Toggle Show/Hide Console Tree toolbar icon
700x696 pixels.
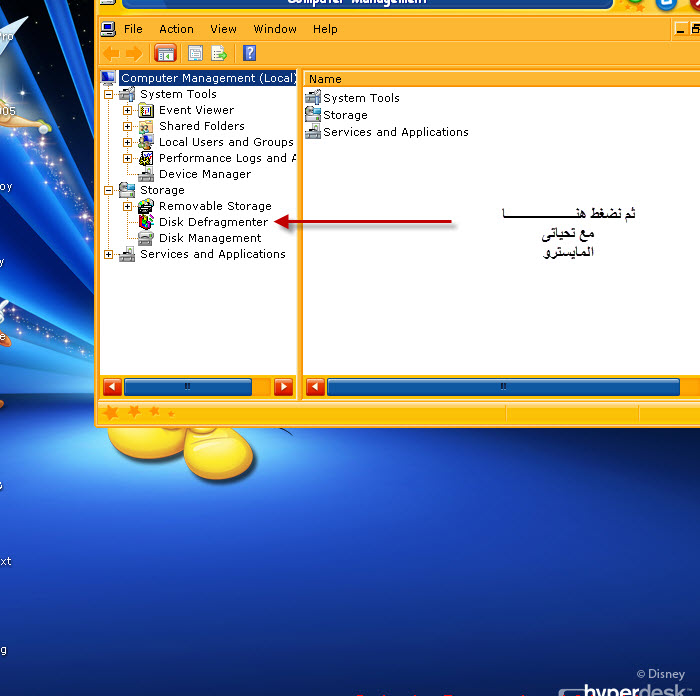165,54
